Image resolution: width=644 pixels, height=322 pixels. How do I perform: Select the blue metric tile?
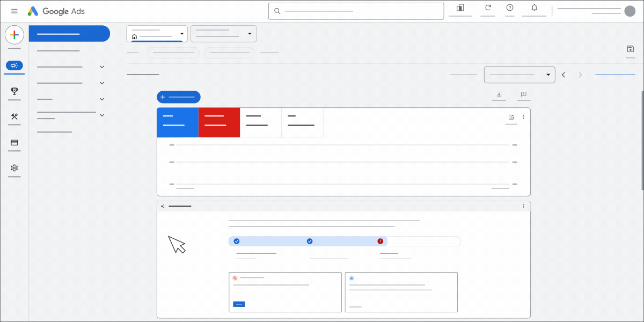[178, 122]
